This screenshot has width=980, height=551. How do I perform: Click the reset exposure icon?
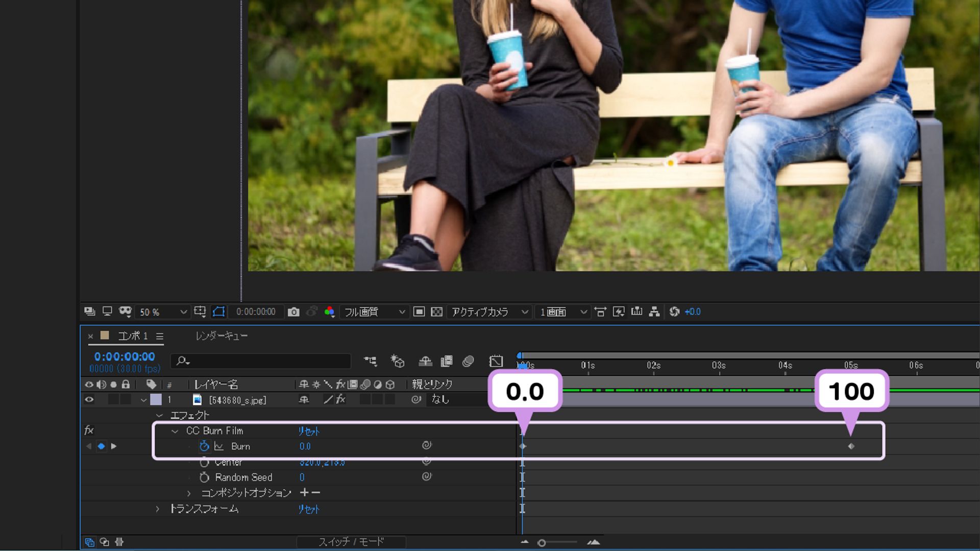tap(674, 312)
